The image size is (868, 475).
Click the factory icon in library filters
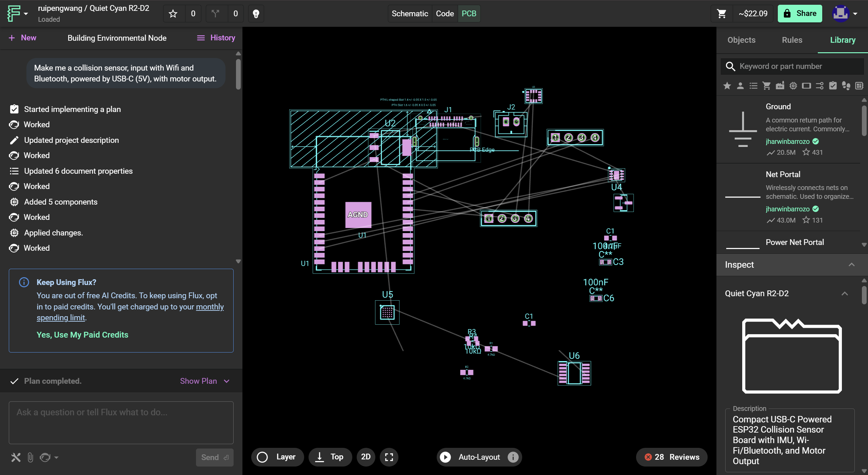(x=780, y=86)
